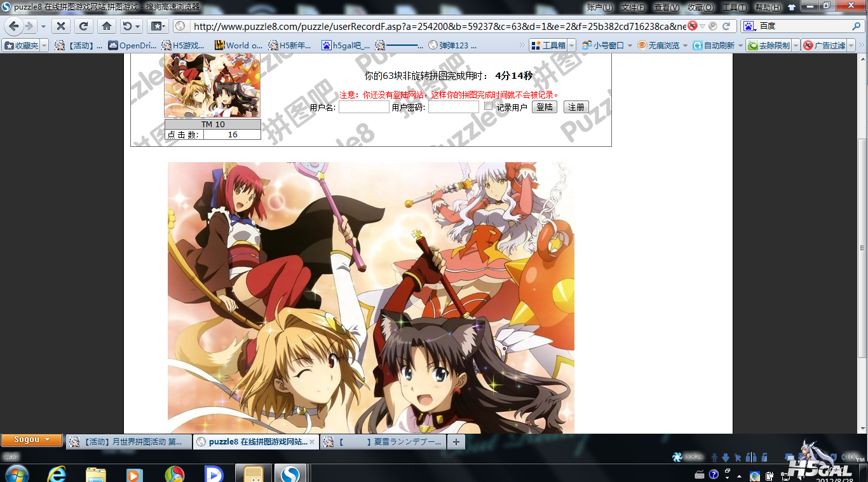Click 无痕浏览 private browsing button
The width and height of the screenshot is (868, 482).
coord(658,45)
